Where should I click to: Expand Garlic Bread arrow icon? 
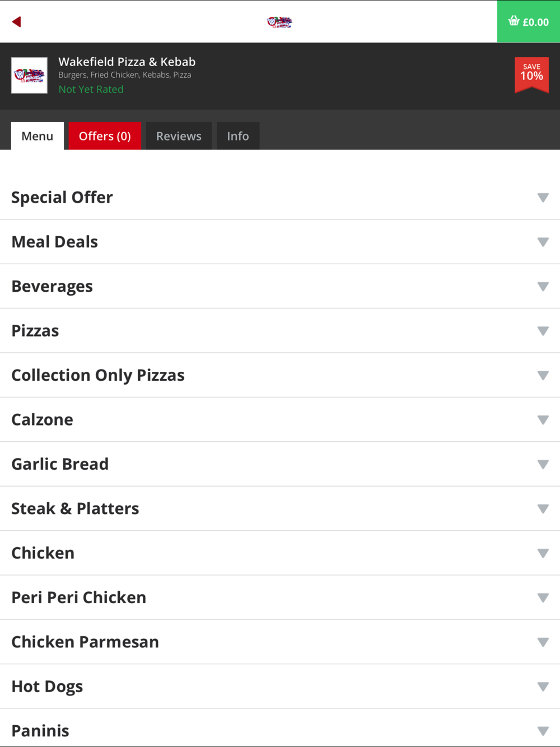(x=543, y=464)
